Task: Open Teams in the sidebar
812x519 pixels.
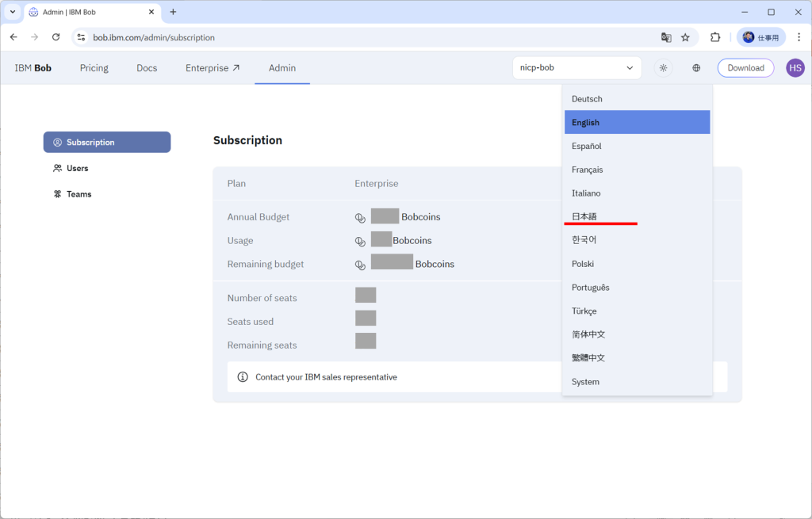Action: click(72, 194)
